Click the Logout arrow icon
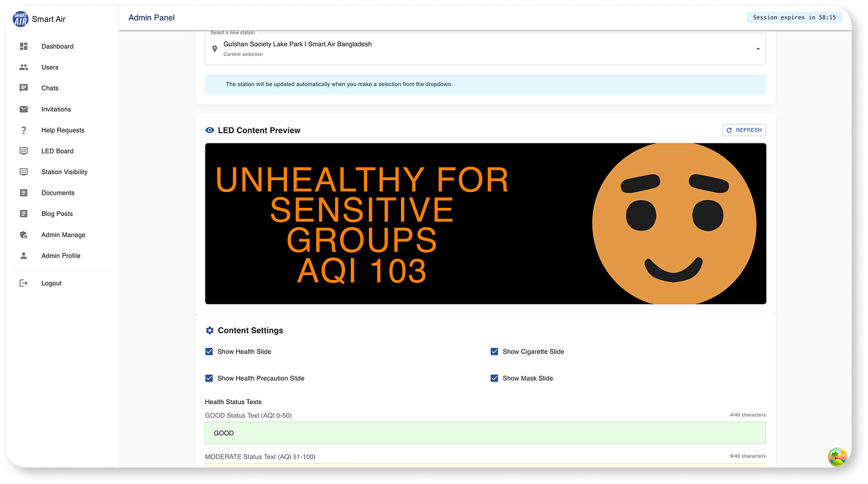The width and height of the screenshot is (868, 484). click(x=24, y=283)
